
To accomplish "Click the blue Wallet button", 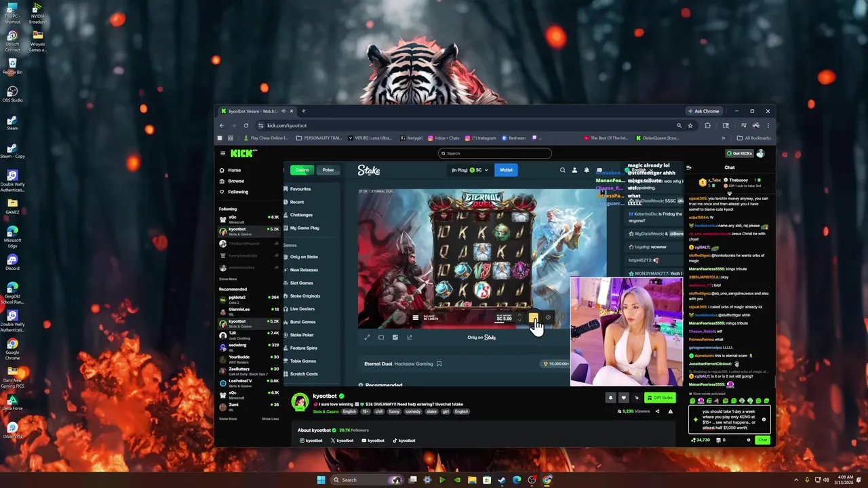I will click(506, 170).
